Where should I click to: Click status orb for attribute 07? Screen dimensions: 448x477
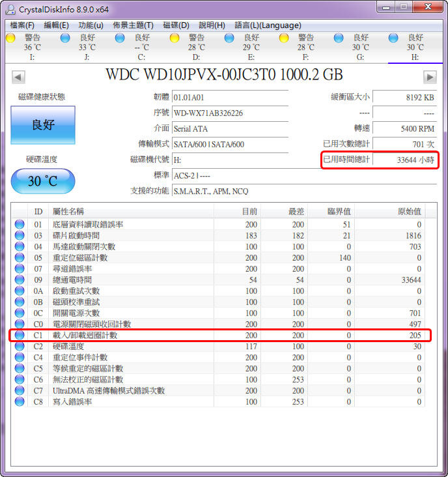coord(20,268)
